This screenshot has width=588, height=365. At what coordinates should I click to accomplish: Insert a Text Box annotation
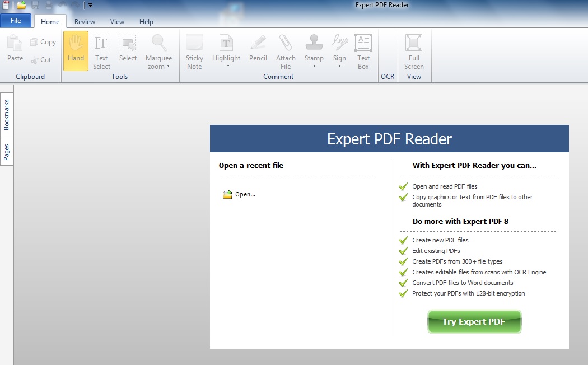(x=363, y=50)
